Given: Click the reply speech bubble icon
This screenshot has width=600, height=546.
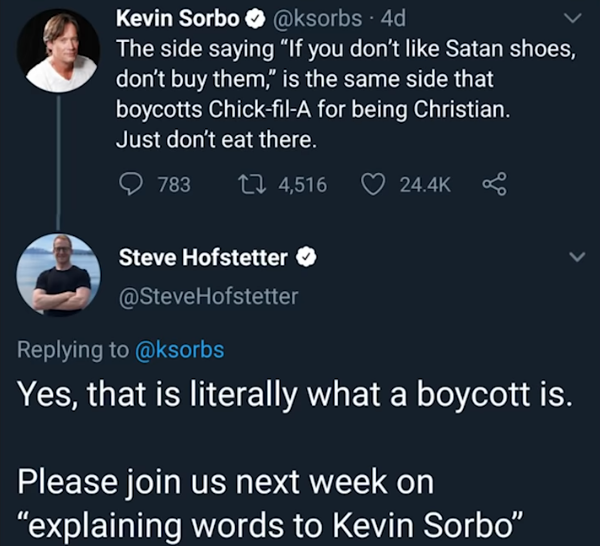Looking at the screenshot, I should [x=133, y=184].
